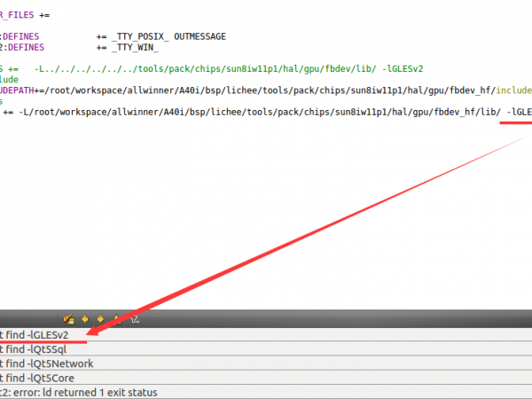Click the clear issues broom icon
This screenshot has height=399, width=532.
point(68,318)
